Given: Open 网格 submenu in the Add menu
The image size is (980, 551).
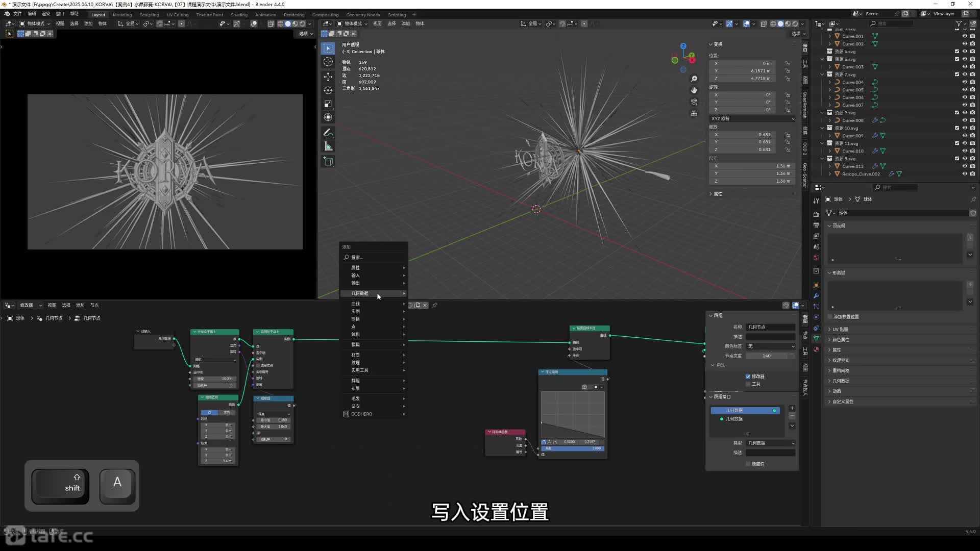Looking at the screenshot, I should click(x=374, y=319).
